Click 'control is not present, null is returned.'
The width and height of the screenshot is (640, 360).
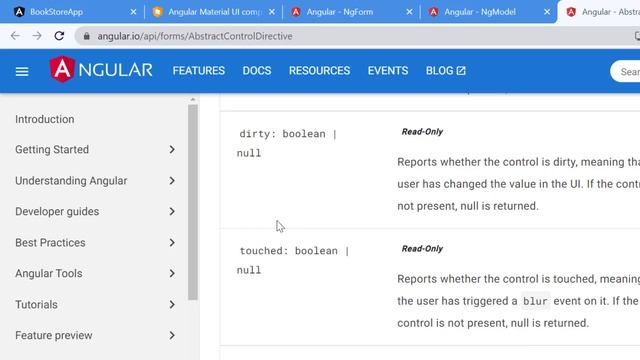point(493,323)
